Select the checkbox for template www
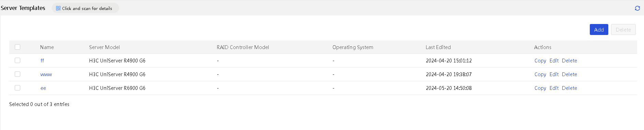This screenshot has height=130, width=644. coord(17,74)
